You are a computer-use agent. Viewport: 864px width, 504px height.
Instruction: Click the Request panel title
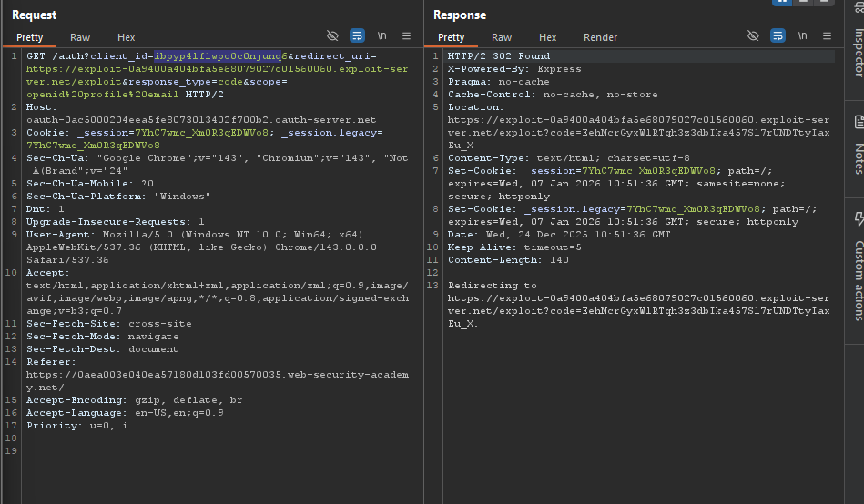click(x=35, y=15)
